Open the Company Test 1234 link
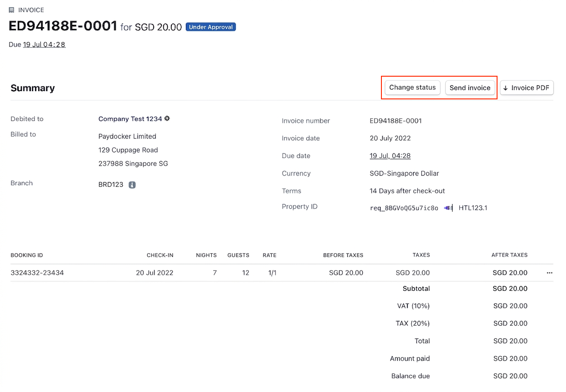 [x=130, y=119]
